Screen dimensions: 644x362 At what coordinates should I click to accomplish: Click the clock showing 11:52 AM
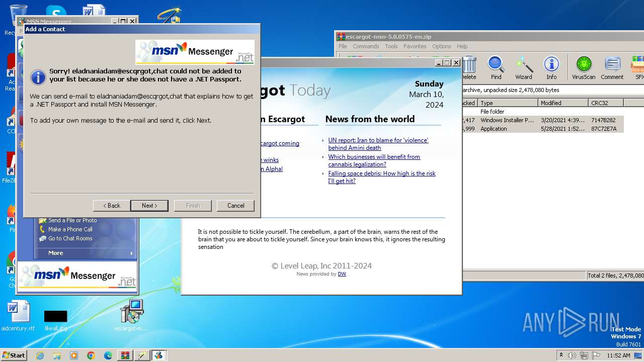(x=618, y=355)
